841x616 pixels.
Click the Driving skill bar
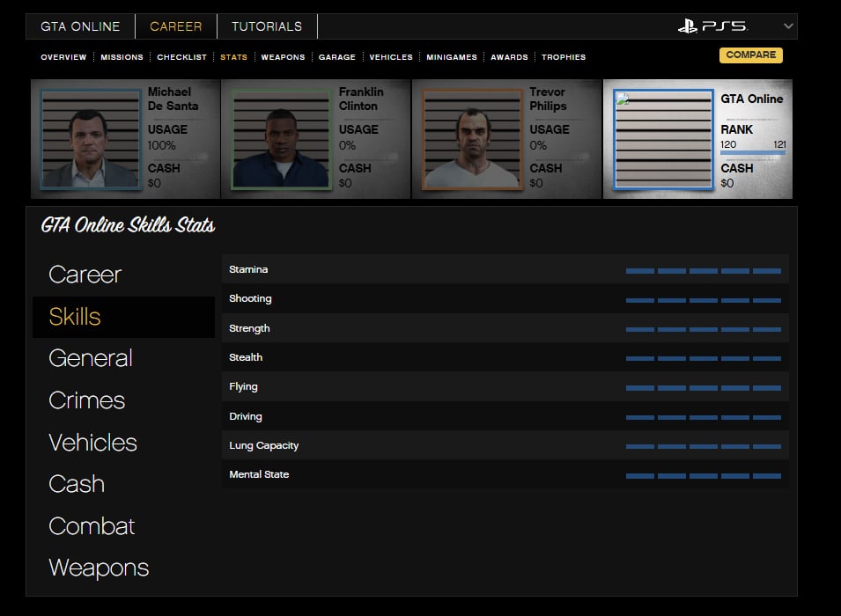point(703,417)
